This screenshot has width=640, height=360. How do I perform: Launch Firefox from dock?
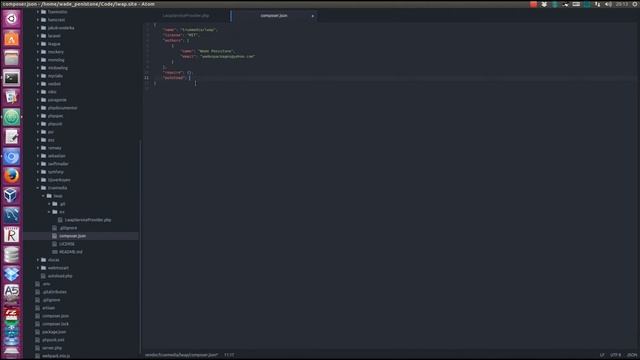click(x=11, y=176)
